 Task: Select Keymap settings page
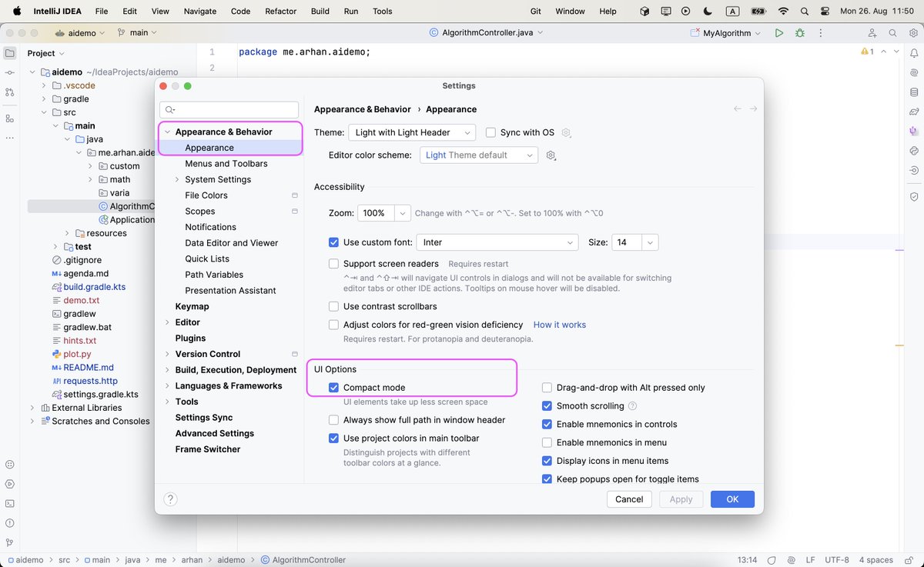click(x=192, y=306)
